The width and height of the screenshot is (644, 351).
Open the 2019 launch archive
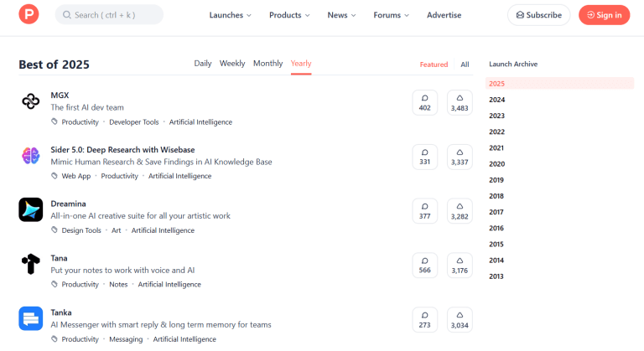496,180
